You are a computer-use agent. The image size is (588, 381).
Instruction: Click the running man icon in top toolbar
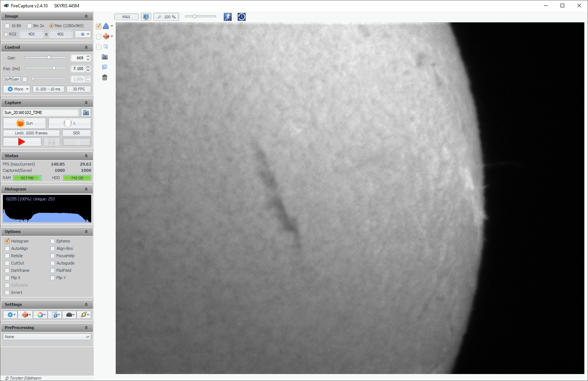(x=227, y=17)
